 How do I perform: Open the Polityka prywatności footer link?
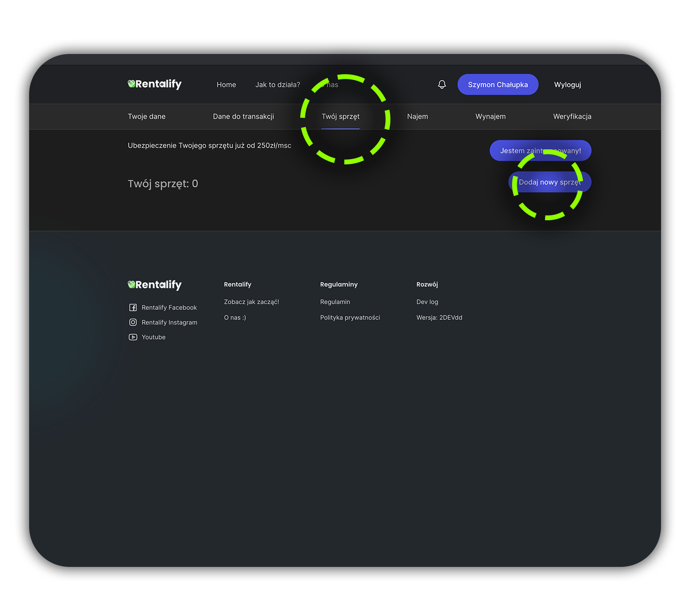(350, 317)
